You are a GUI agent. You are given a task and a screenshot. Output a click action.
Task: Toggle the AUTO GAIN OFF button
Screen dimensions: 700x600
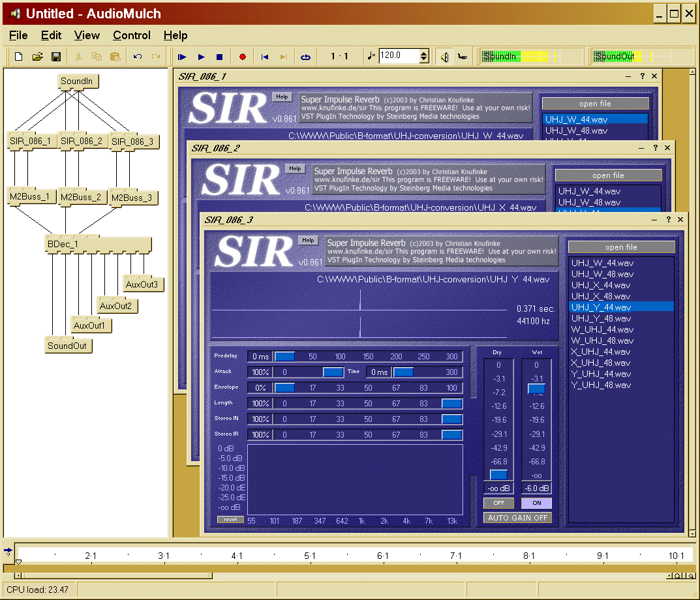coord(517,518)
